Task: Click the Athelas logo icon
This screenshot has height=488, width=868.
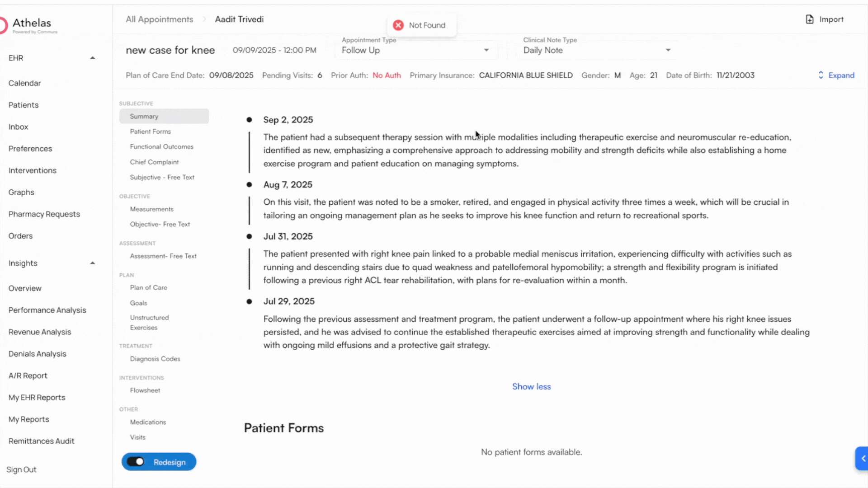Action: (x=4, y=25)
